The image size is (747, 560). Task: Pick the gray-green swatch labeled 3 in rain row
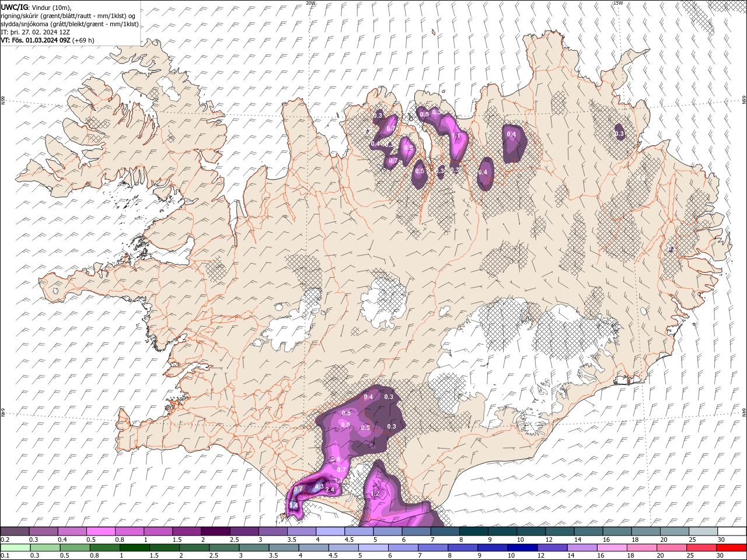tap(253, 548)
